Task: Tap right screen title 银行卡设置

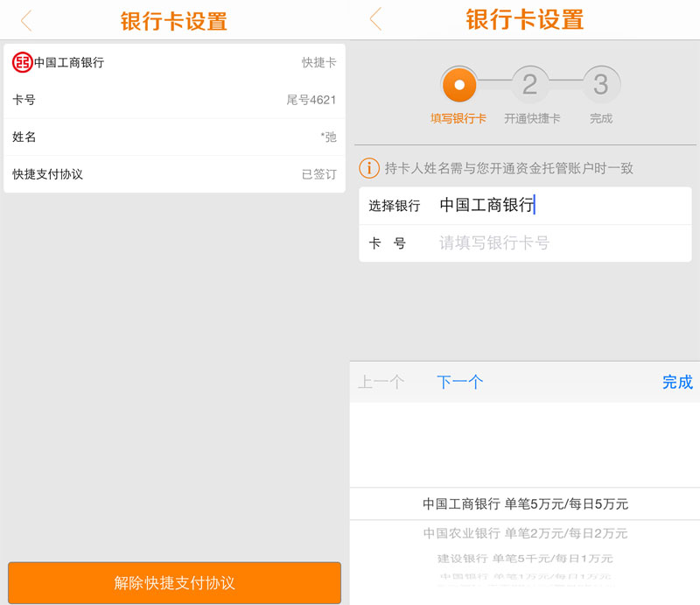Action: (524, 19)
